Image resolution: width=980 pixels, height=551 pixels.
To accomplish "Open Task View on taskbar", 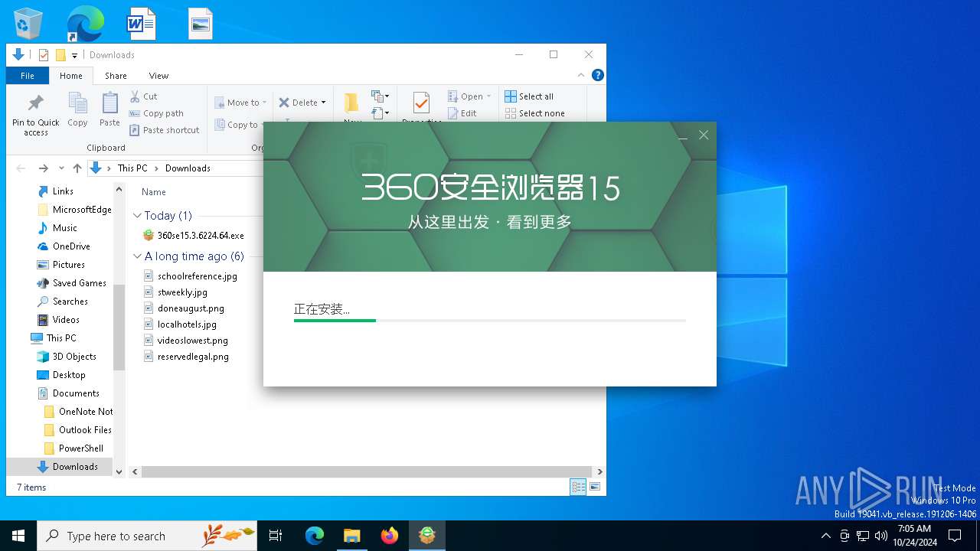I will click(x=276, y=536).
